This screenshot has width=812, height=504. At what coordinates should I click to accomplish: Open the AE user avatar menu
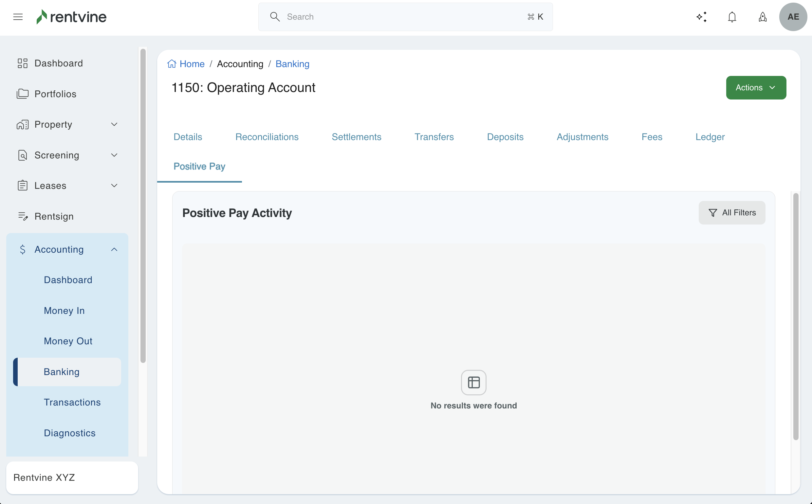point(793,17)
